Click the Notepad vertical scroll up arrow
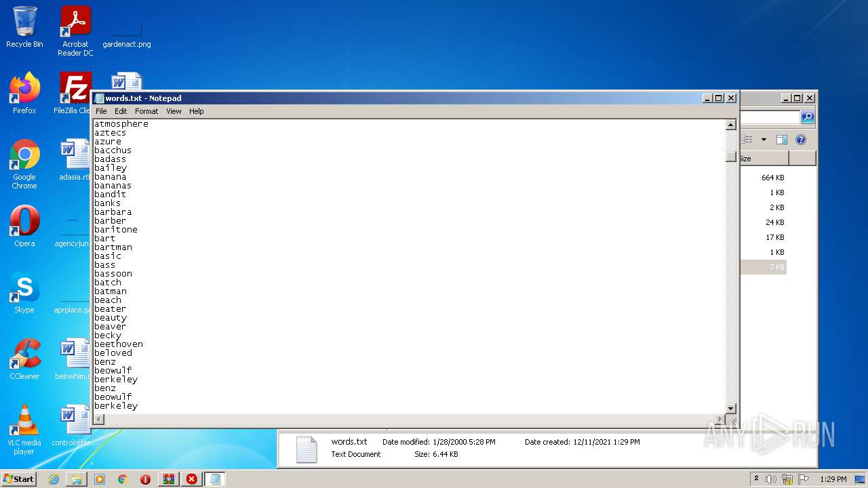The image size is (868, 488). coord(731,125)
